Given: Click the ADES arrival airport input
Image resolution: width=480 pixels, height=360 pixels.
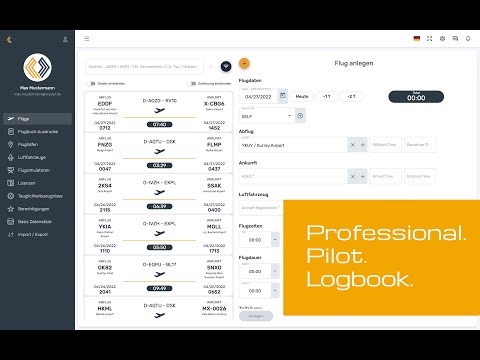Looking at the screenshot, I should coord(293,176).
